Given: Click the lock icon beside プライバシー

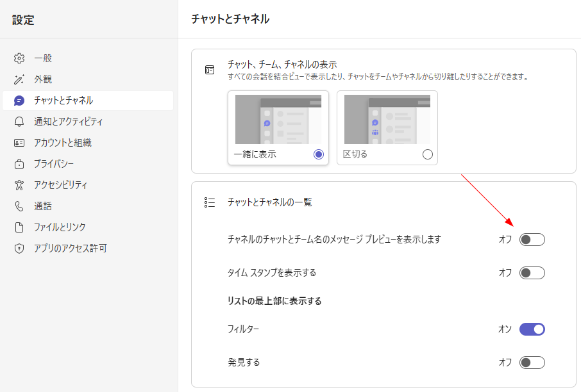Looking at the screenshot, I should pos(19,163).
